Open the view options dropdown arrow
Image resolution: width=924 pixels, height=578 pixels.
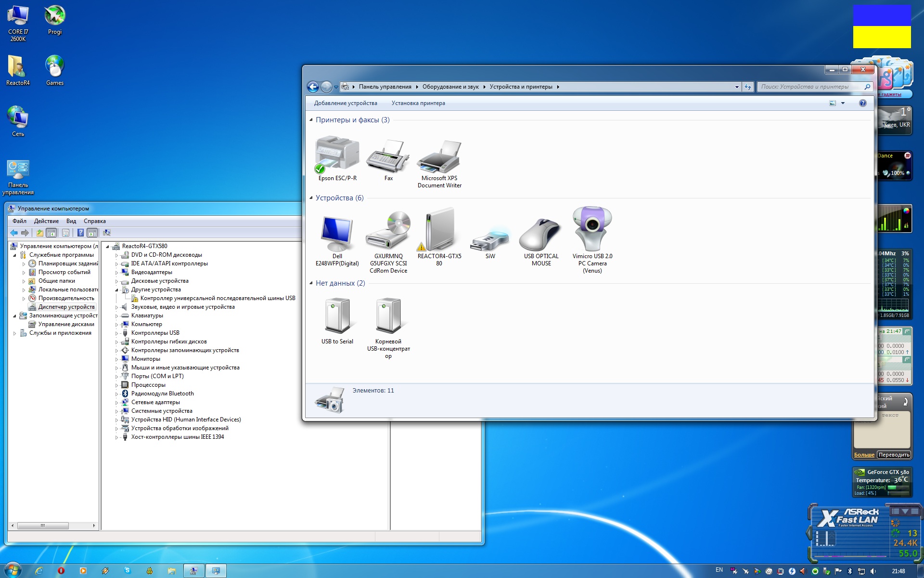pyautogui.click(x=843, y=103)
